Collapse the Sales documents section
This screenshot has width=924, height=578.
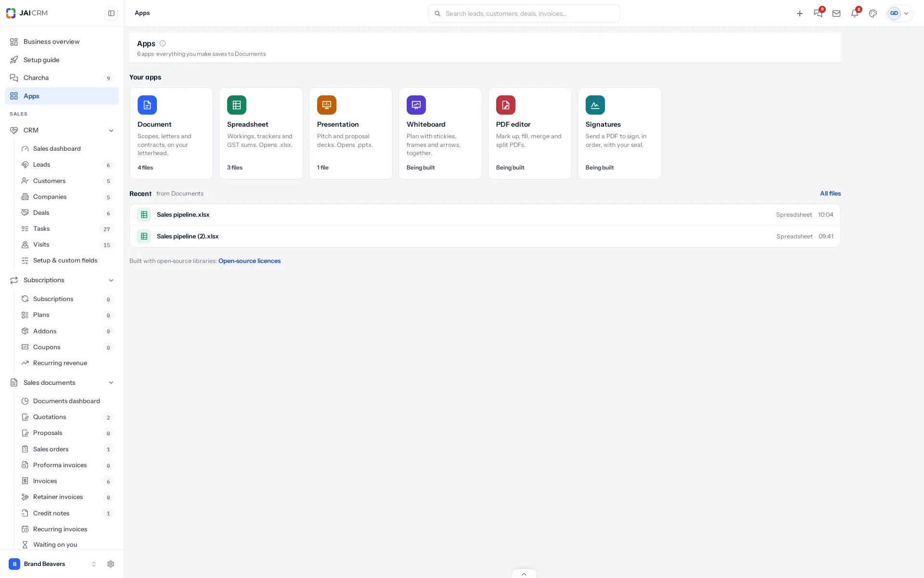pyautogui.click(x=111, y=383)
